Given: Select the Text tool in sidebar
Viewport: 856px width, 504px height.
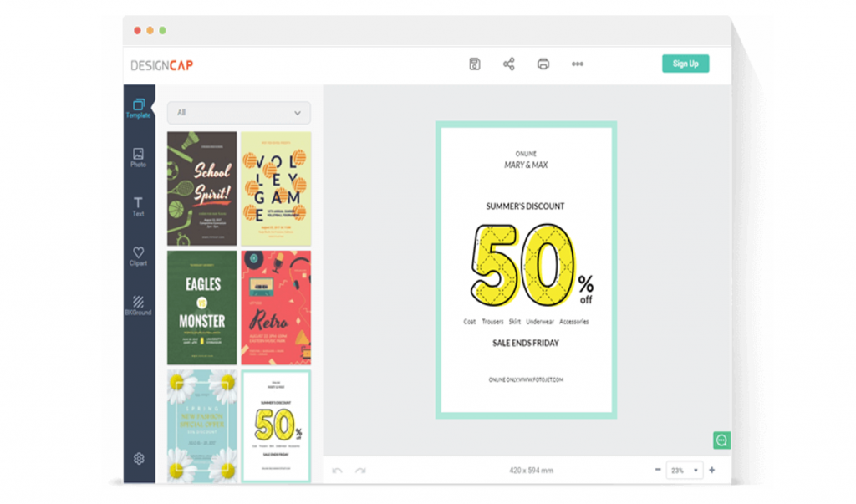Looking at the screenshot, I should pos(139,207).
